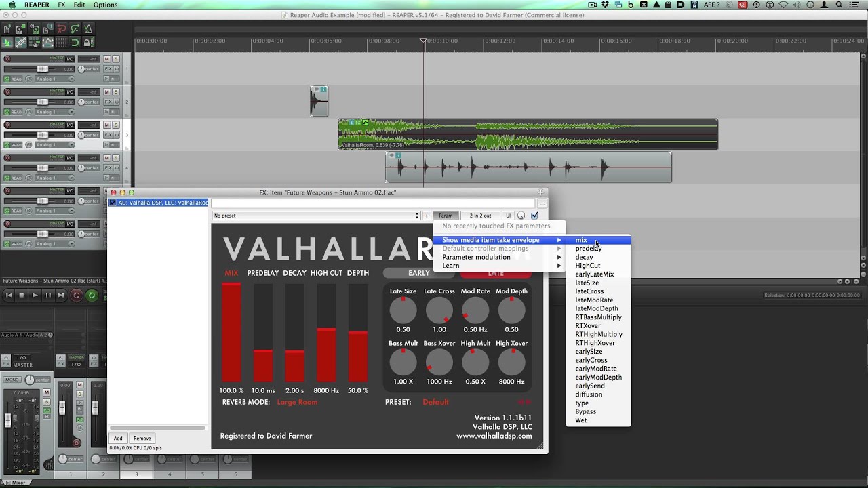Choose Bypass in the parameter submenu
This screenshot has height=488, width=868.
click(x=598, y=411)
